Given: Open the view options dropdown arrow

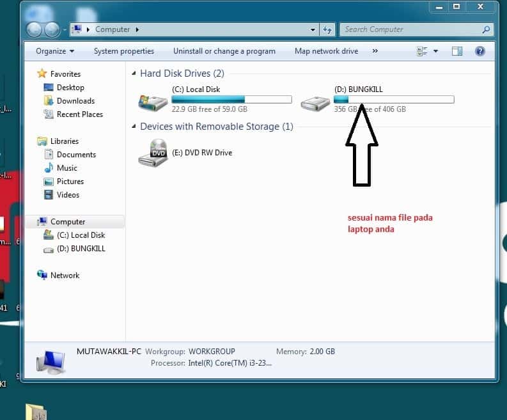Looking at the screenshot, I should point(435,51).
